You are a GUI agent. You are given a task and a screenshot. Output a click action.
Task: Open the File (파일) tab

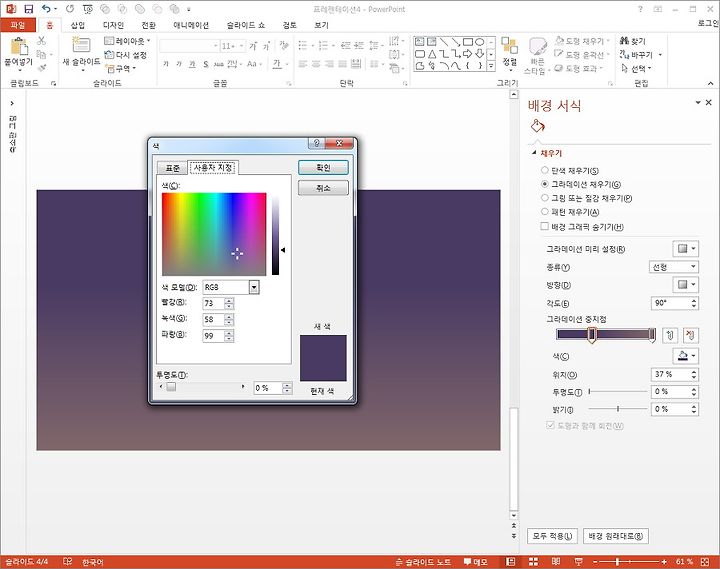[x=17, y=25]
